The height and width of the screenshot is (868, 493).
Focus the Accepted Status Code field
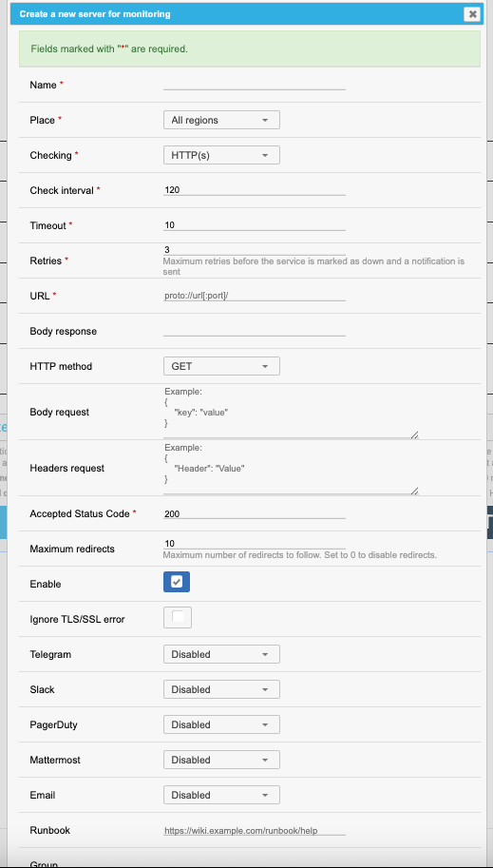coord(255,513)
